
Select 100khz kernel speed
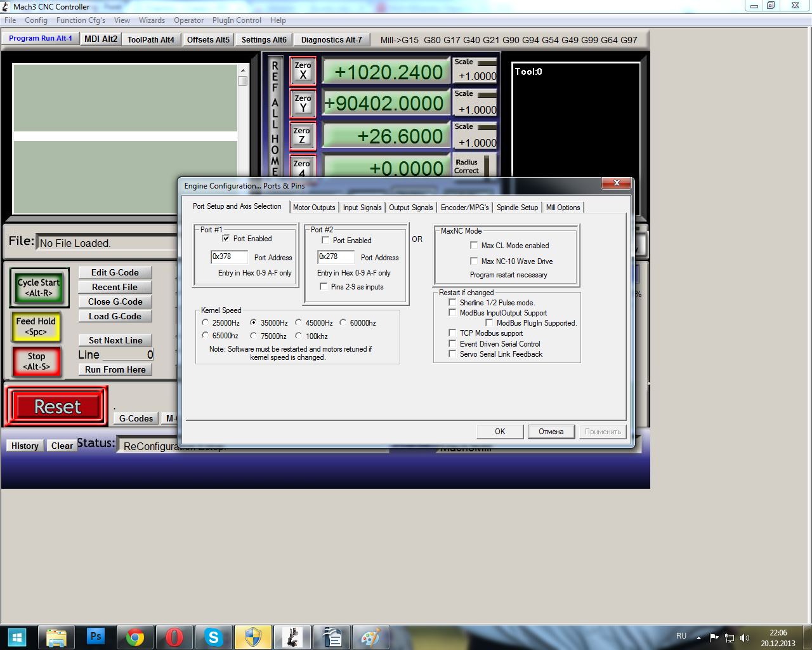(298, 335)
